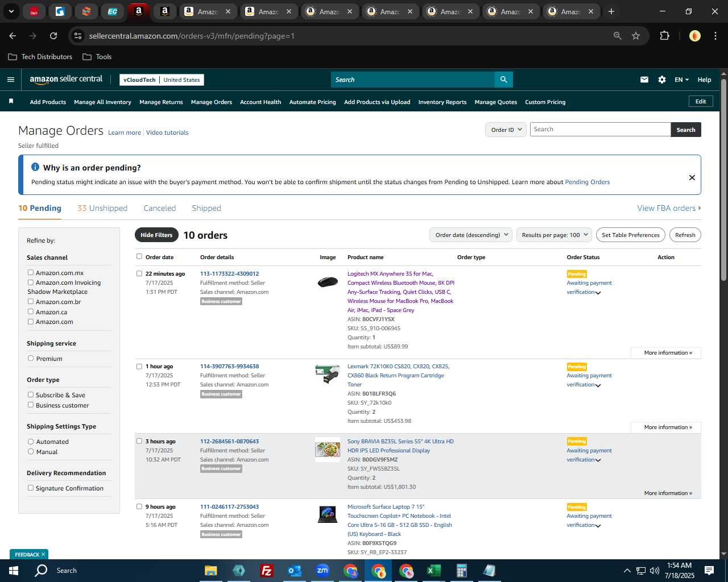Open order link 114-3907763-9934638

[229, 367]
